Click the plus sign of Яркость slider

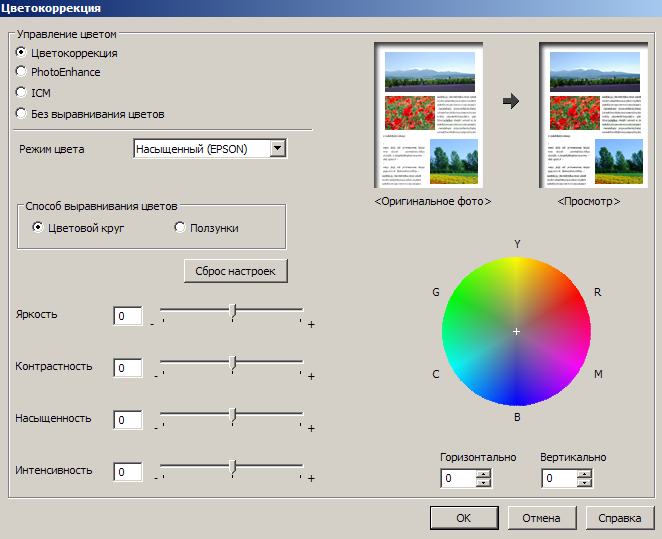click(x=311, y=325)
